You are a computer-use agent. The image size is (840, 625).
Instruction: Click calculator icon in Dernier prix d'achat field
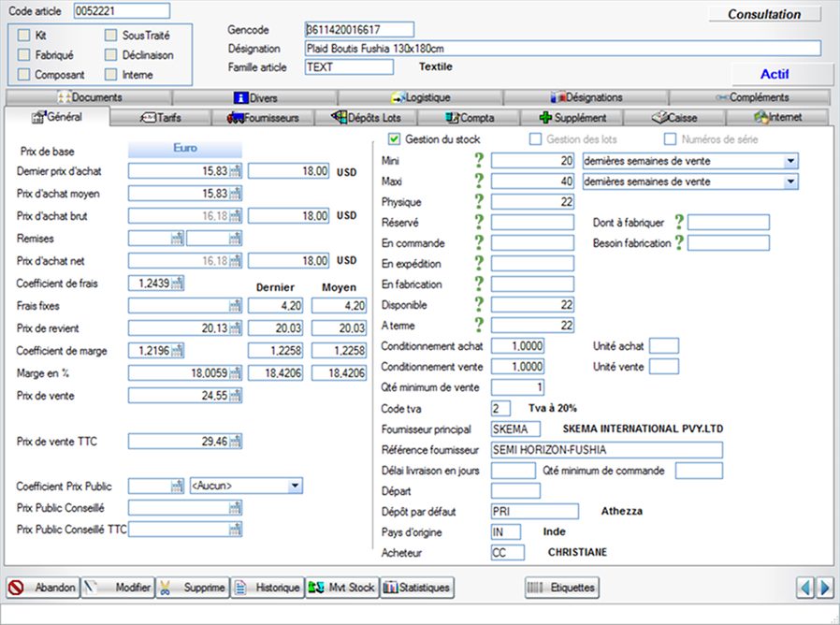[235, 171]
